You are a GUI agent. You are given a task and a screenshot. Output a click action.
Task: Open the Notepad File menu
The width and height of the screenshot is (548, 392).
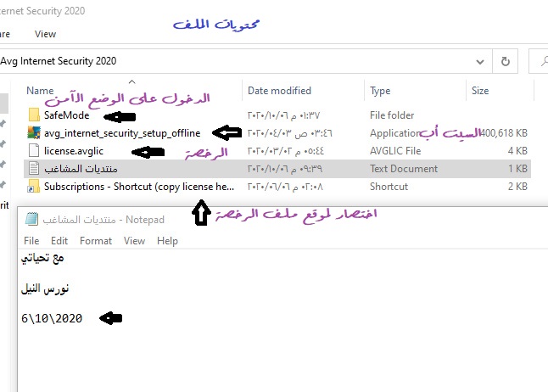pyautogui.click(x=31, y=241)
